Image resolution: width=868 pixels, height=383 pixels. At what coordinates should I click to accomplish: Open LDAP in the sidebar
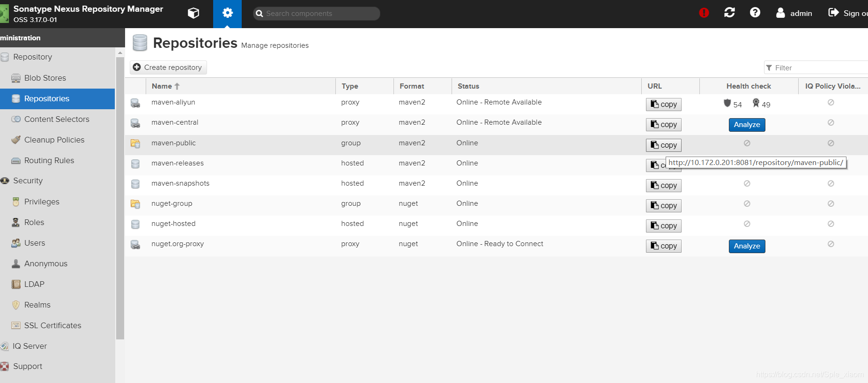pos(57,284)
